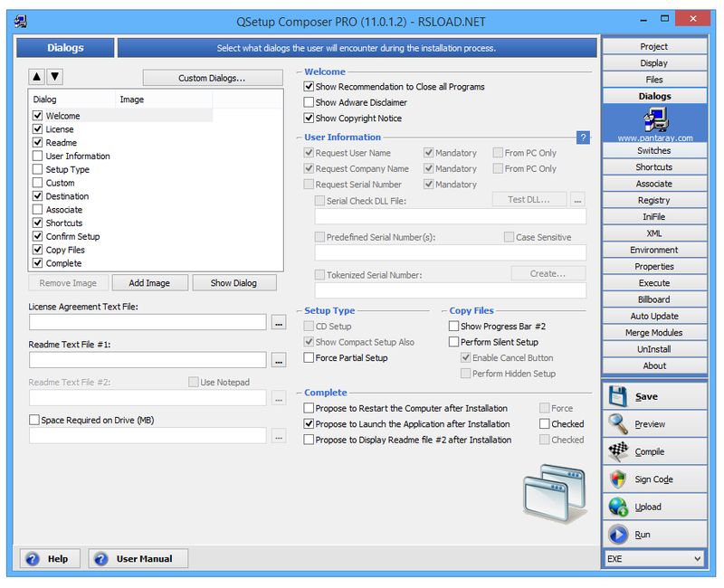Toggle Checked option for launching the application

point(545,423)
